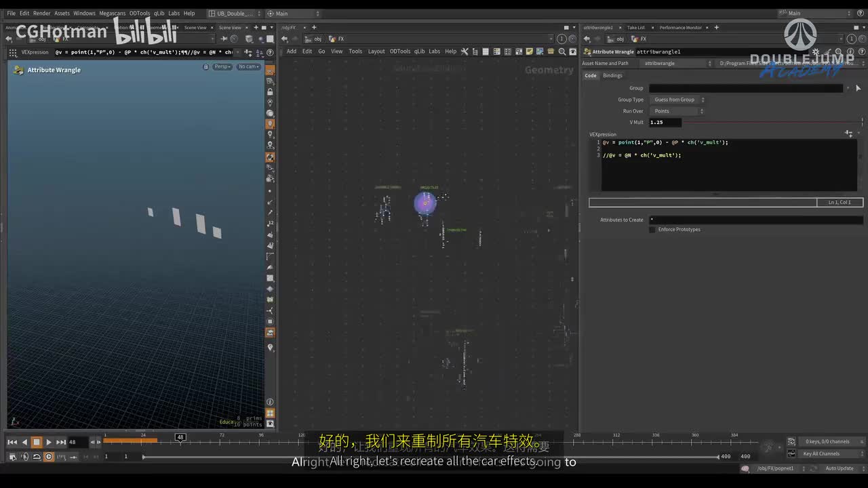This screenshot has width=868, height=488.
Task: Open the File menu
Action: (x=11, y=13)
